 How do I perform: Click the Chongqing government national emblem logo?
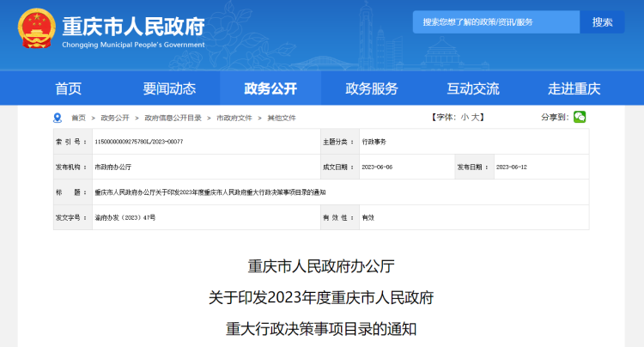(x=36, y=27)
